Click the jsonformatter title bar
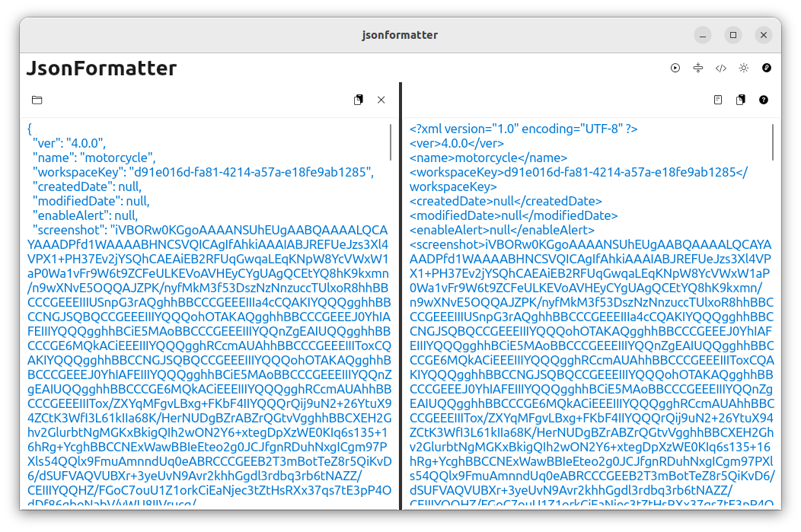This screenshot has width=801, height=532. coord(400,35)
